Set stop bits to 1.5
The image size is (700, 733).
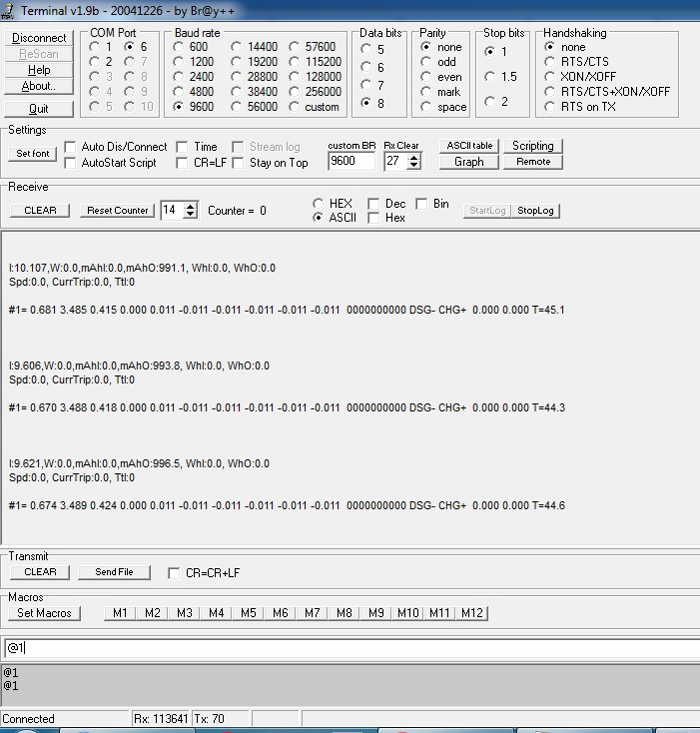click(x=489, y=77)
